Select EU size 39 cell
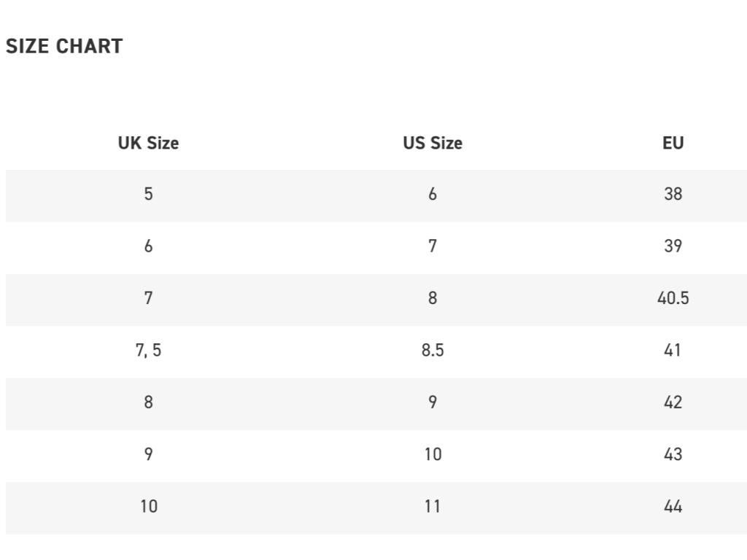The height and width of the screenshot is (560, 747). [673, 246]
